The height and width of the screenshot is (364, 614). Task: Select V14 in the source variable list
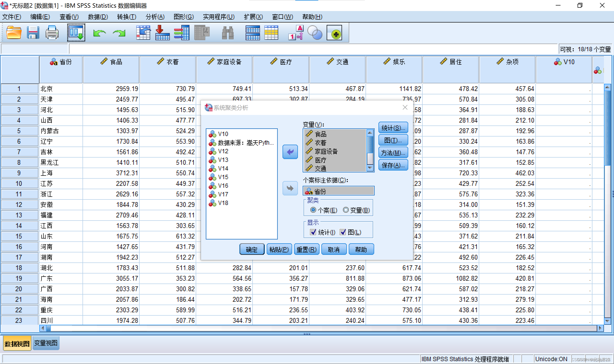(x=223, y=169)
